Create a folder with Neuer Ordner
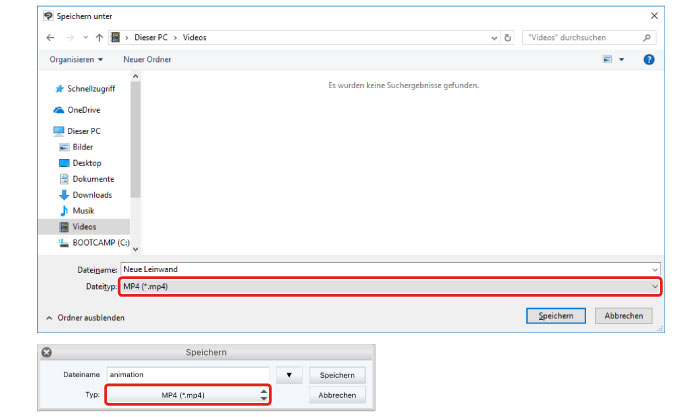 click(147, 60)
